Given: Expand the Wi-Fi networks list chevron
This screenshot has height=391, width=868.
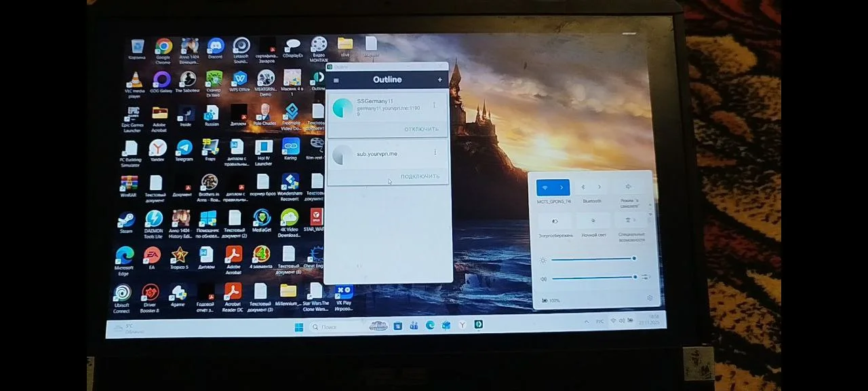Looking at the screenshot, I should tap(561, 187).
